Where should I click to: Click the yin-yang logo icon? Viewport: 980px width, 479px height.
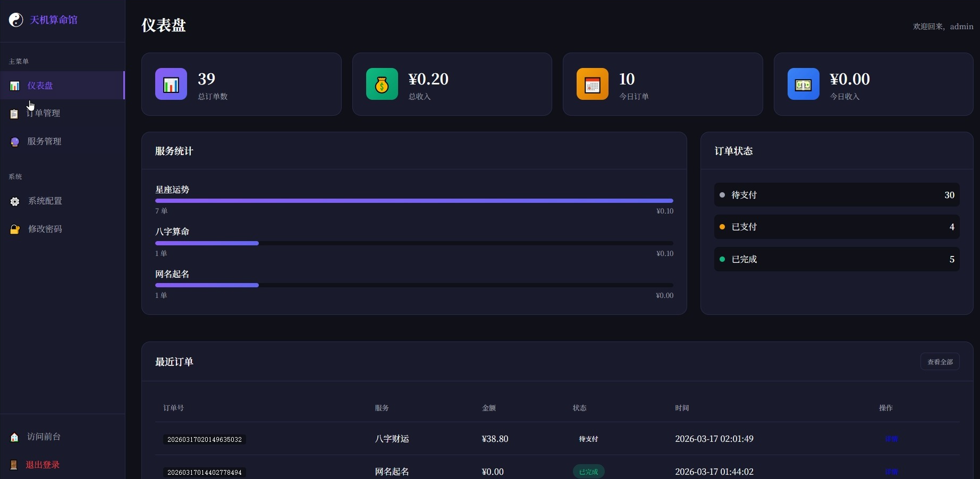[16, 20]
